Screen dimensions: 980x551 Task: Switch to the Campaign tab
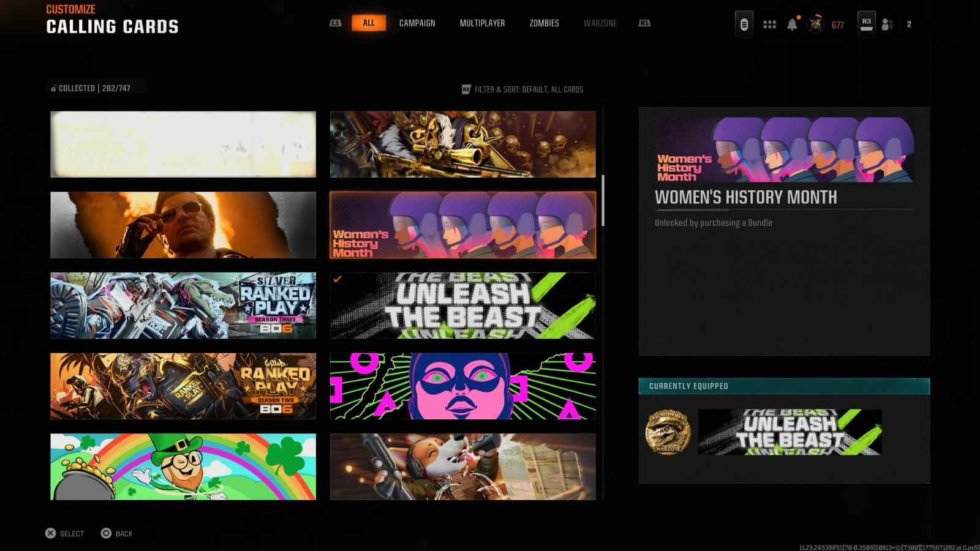[x=417, y=23]
